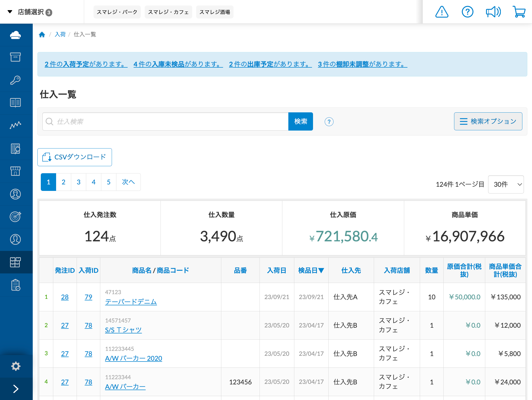Select the store icon in the sidebar
Image resolution: width=532 pixels, height=400 pixels.
[16, 171]
